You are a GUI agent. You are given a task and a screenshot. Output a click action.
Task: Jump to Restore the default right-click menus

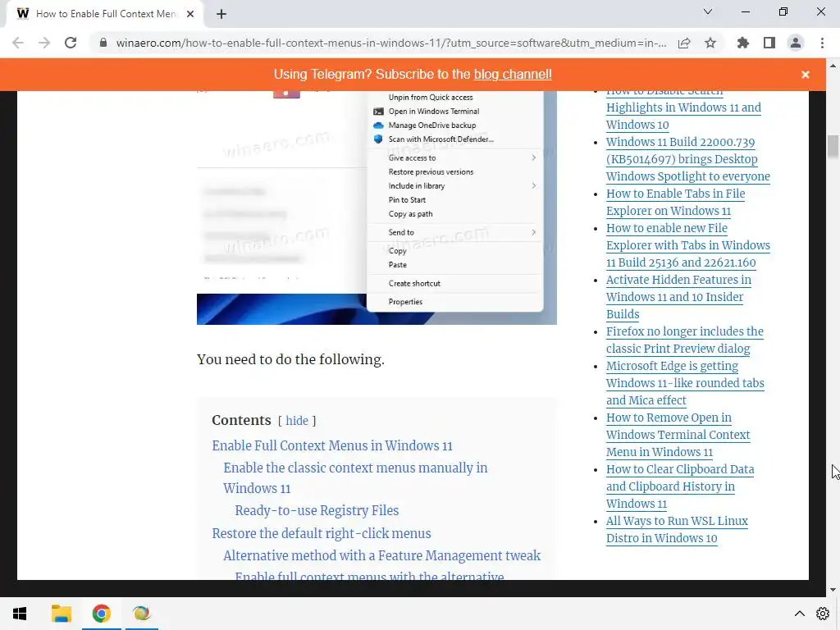(x=322, y=533)
